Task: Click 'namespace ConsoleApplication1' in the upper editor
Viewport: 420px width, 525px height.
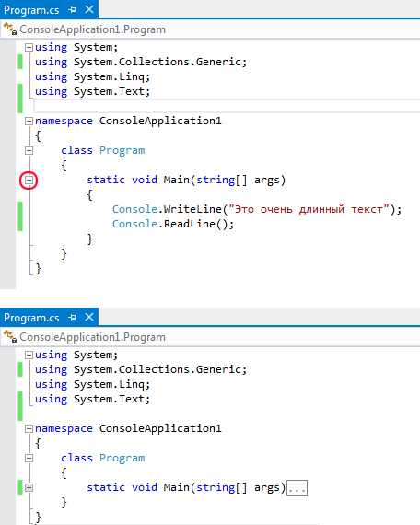Action: click(x=128, y=121)
